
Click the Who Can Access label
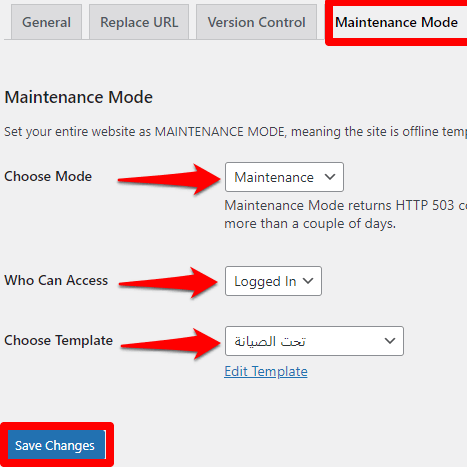click(56, 280)
